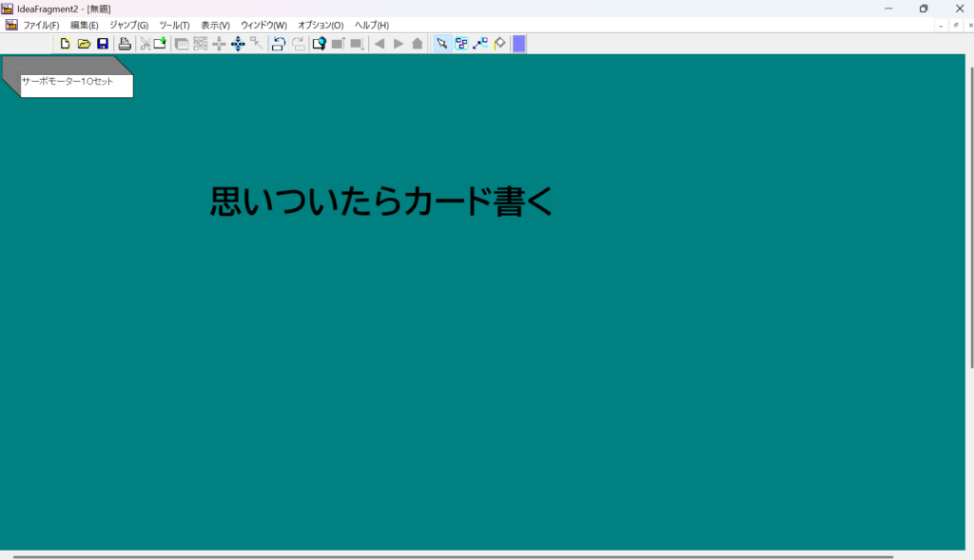Expand the 表示(V) menu
Screen dimensions: 974x560
coord(215,25)
